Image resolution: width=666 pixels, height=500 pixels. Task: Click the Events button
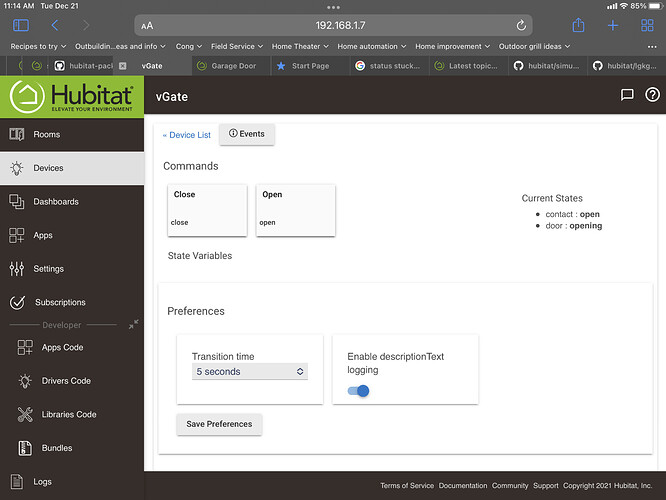[x=247, y=134]
